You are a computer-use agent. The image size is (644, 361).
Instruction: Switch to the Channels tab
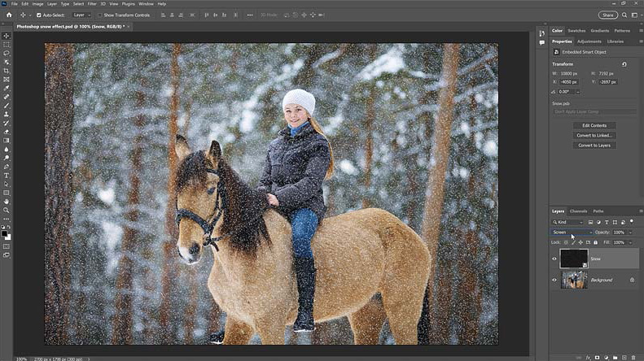click(x=578, y=211)
